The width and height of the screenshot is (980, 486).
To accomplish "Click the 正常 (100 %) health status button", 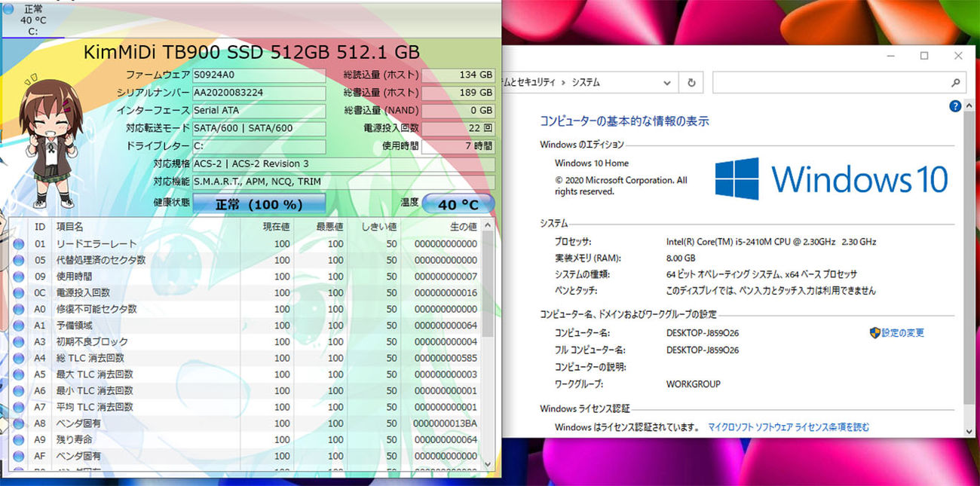I will [x=259, y=203].
